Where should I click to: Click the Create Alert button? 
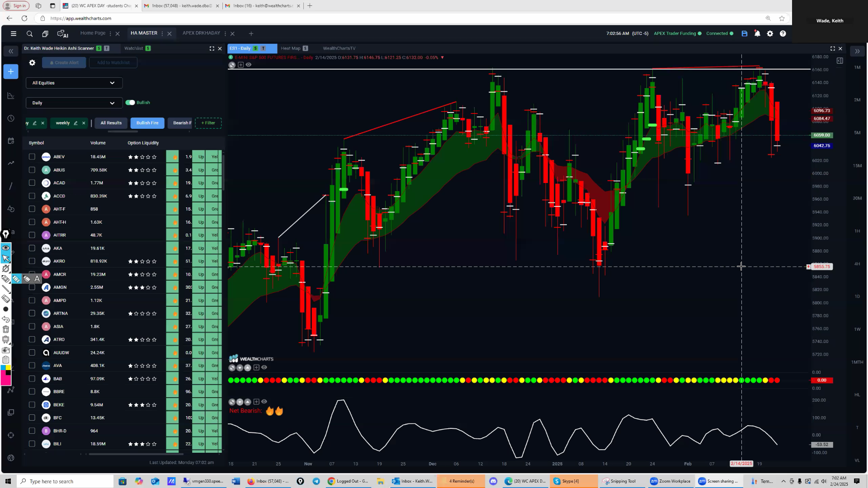click(x=64, y=63)
